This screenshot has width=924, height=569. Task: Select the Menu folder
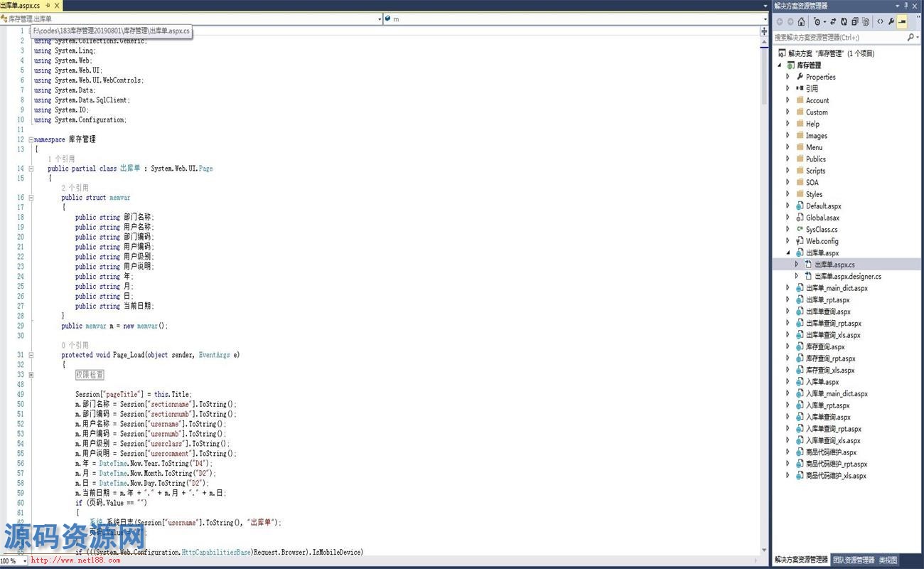pyautogui.click(x=814, y=147)
